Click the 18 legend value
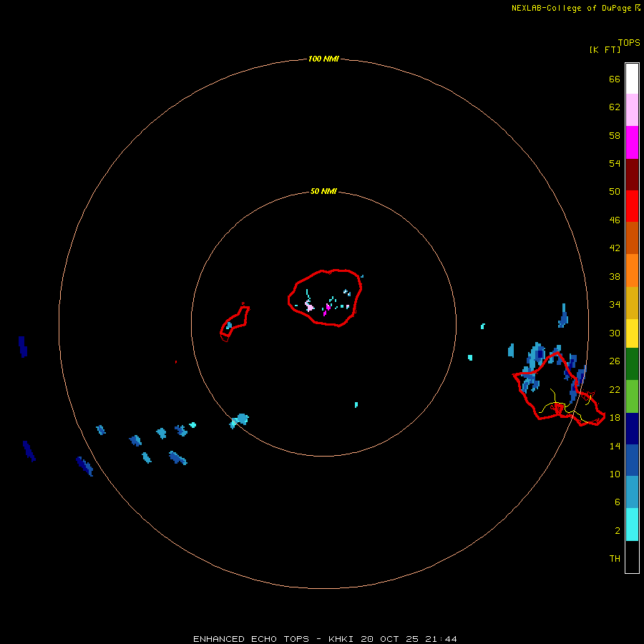The height and width of the screenshot is (644, 644). 615,417
